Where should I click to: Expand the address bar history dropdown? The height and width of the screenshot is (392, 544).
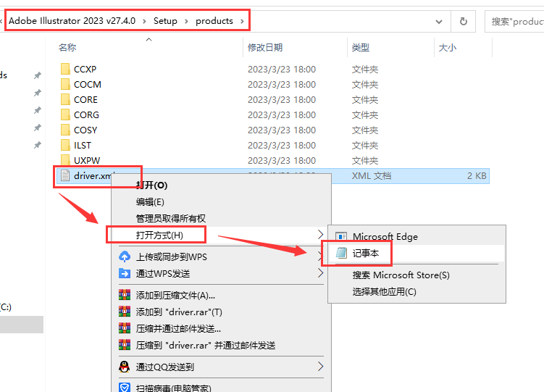tap(439, 22)
